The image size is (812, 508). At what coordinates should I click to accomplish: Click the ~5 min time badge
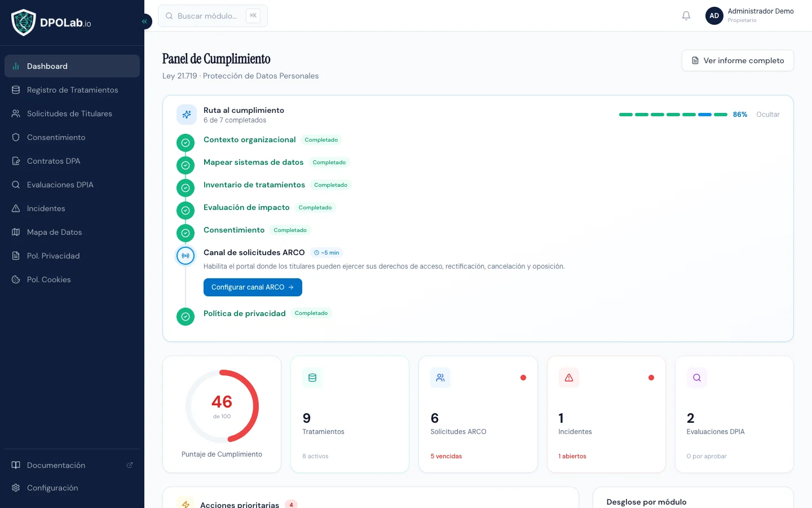[326, 253]
